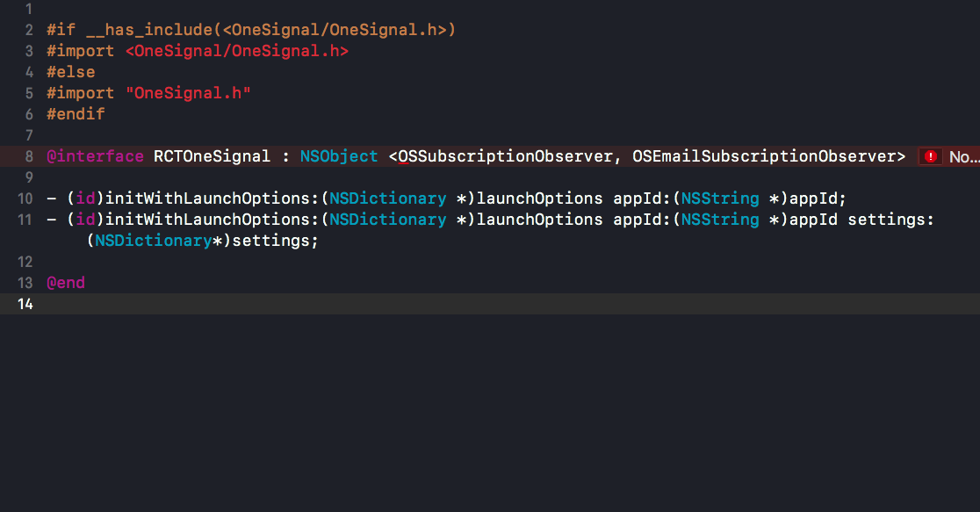Click the "OneSignal.h" quoted import string
Viewport: 980px width, 512px height.
point(188,93)
